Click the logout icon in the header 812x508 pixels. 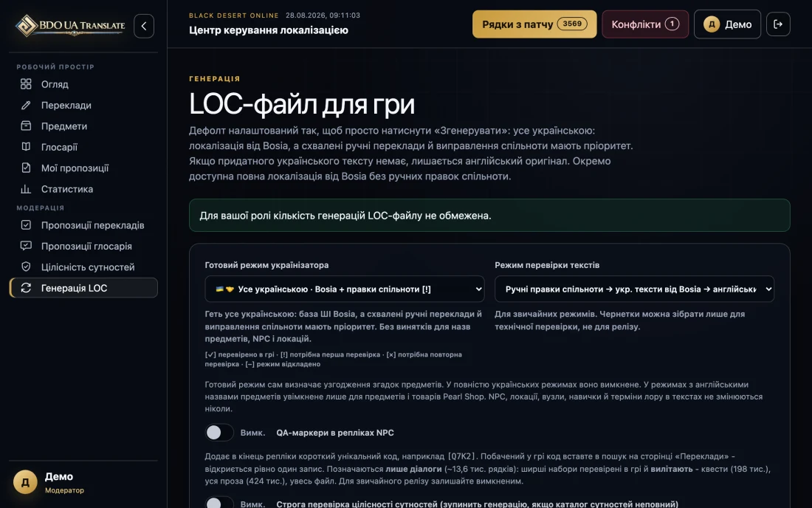coord(778,24)
